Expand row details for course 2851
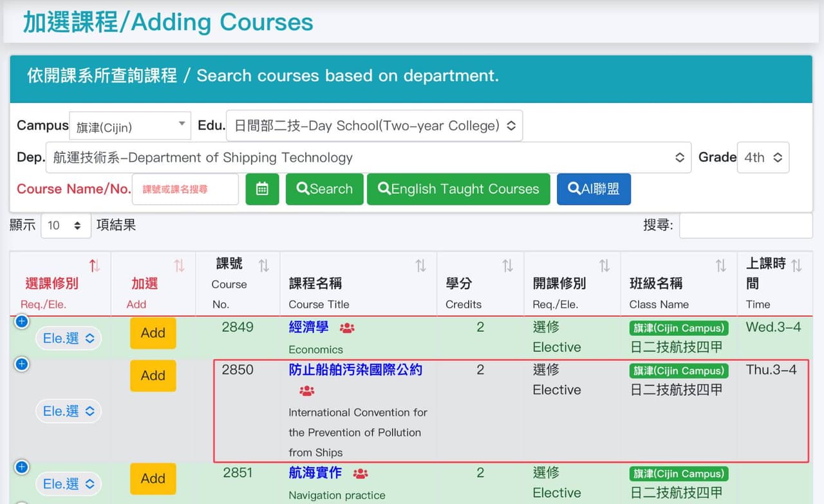The height and width of the screenshot is (504, 824). pyautogui.click(x=22, y=467)
